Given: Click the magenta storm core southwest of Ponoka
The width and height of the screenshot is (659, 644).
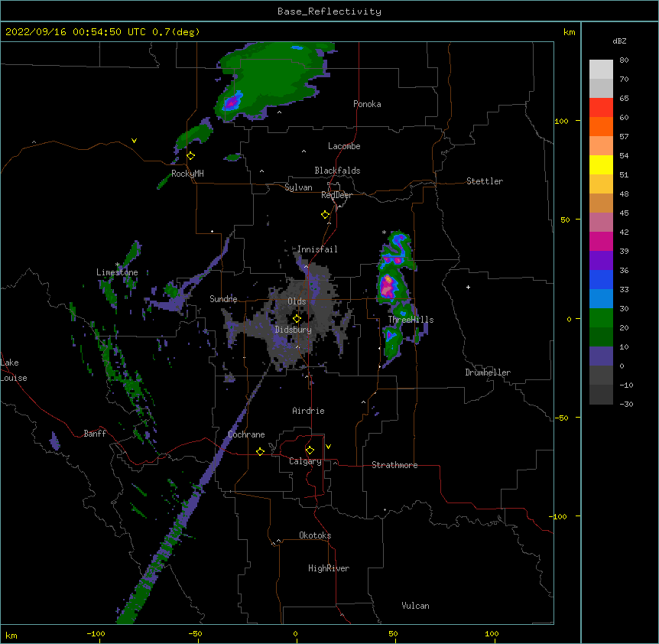Looking at the screenshot, I should [x=232, y=102].
